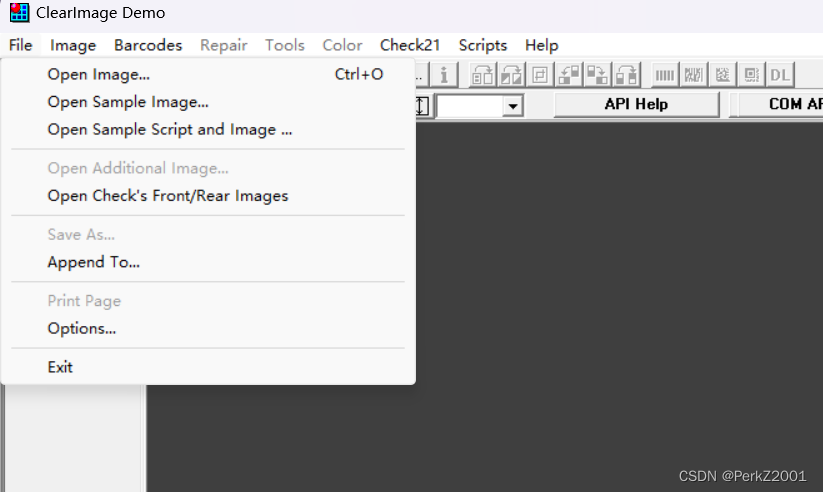
Task: Click the greyed Repair menu
Action: (224, 45)
